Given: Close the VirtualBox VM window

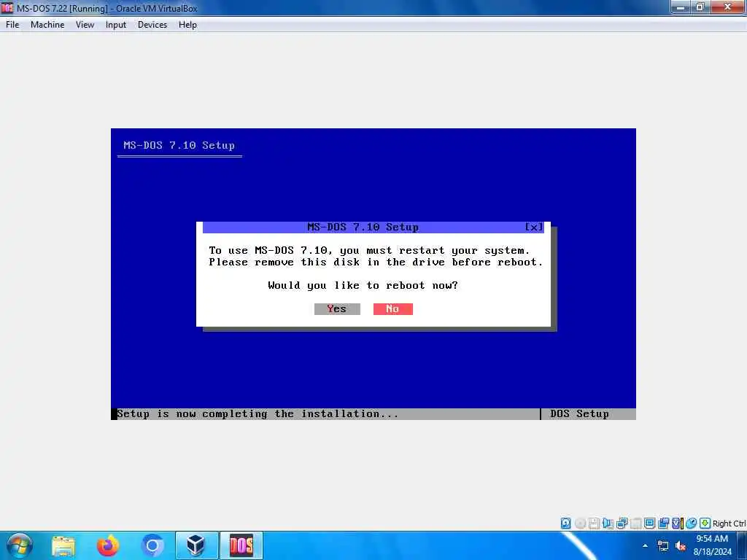Looking at the screenshot, I should pos(728,7).
